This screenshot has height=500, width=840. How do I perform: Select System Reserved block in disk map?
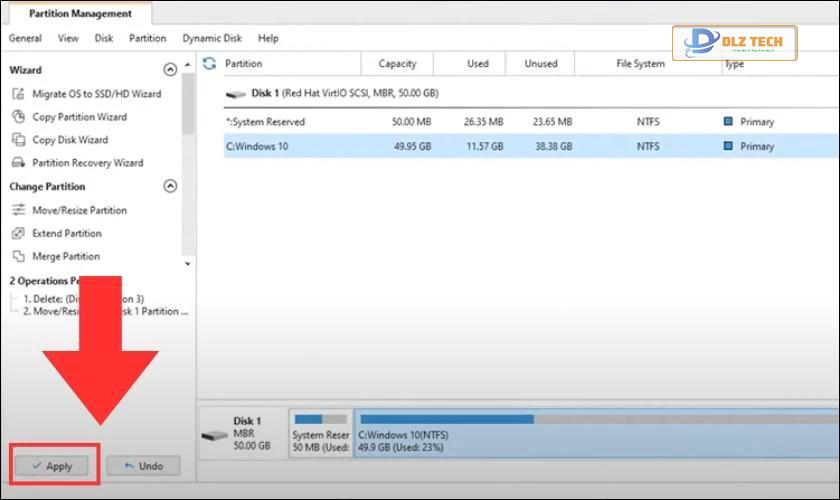pyautogui.click(x=321, y=433)
